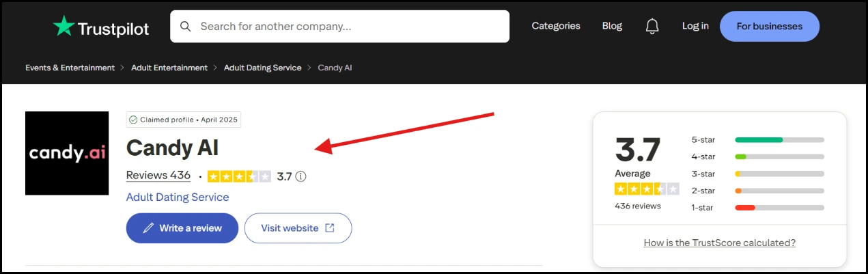
Task: Click the Visit website button
Action: (298, 228)
